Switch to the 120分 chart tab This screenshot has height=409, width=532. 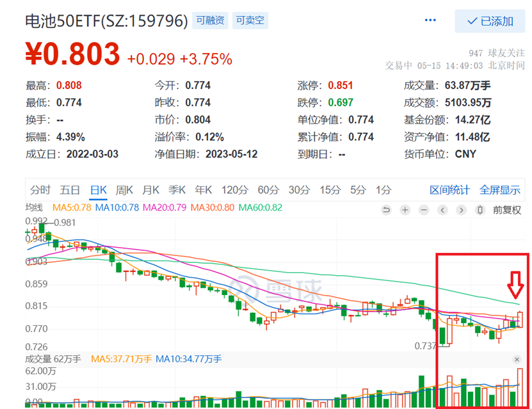[x=235, y=190]
